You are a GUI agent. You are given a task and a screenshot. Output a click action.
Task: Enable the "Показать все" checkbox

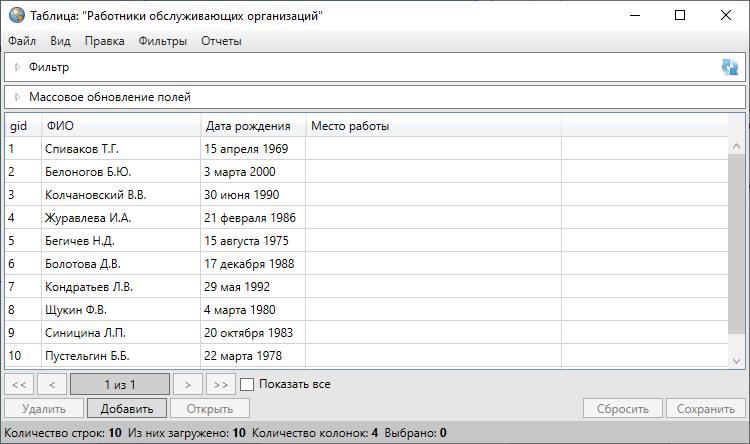tap(248, 384)
